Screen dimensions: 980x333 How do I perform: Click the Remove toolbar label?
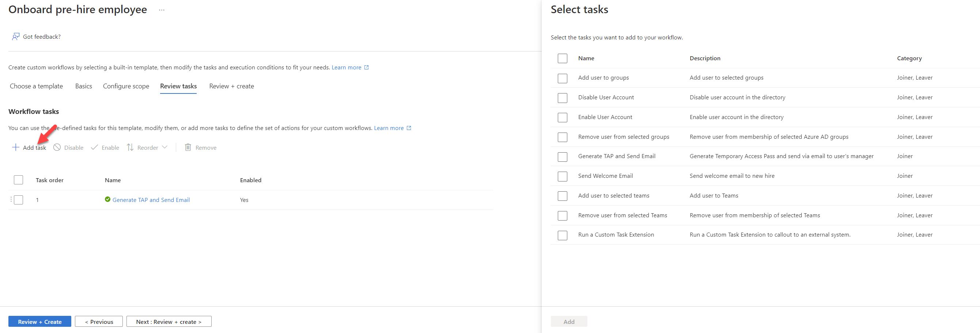click(206, 148)
